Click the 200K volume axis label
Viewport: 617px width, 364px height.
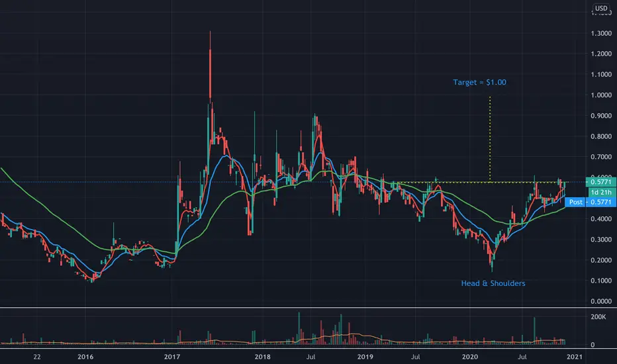pos(598,317)
